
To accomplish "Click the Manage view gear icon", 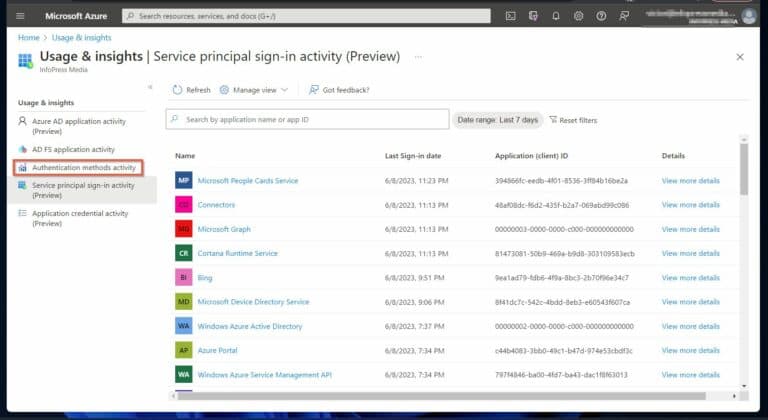I will (224, 90).
